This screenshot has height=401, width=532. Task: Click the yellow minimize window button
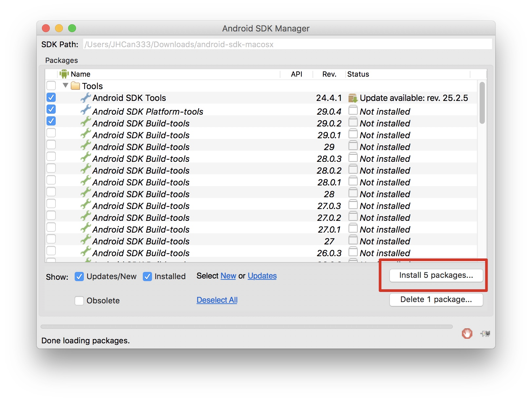(x=59, y=28)
